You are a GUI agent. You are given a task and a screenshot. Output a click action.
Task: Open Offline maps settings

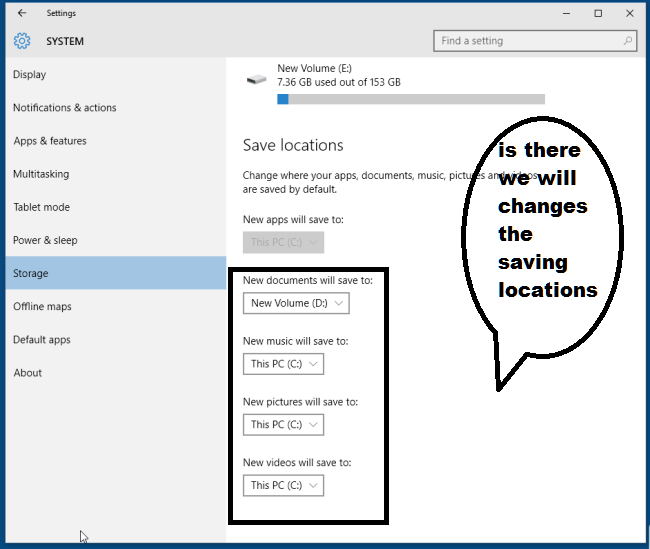(x=116, y=306)
